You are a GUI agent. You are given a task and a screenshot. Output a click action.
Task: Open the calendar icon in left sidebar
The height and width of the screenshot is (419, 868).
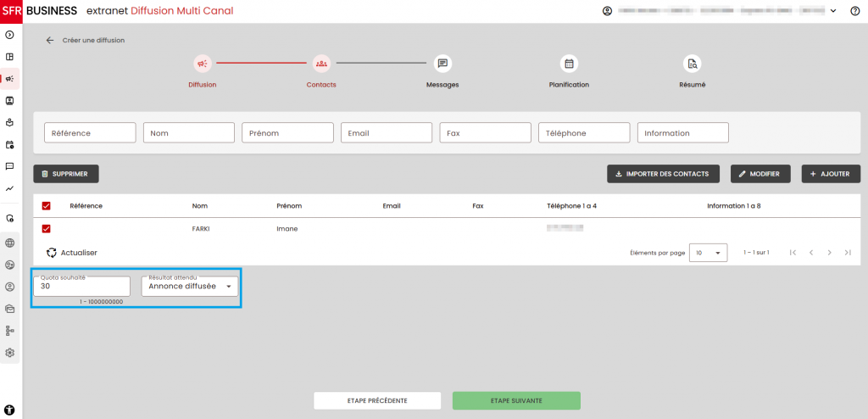[x=10, y=144]
